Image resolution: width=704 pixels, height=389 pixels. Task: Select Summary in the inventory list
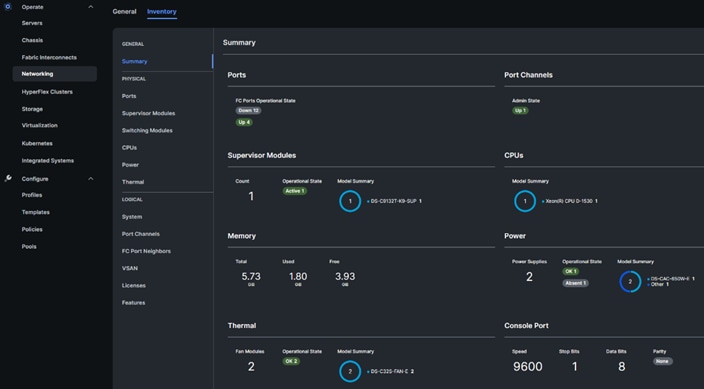[134, 61]
